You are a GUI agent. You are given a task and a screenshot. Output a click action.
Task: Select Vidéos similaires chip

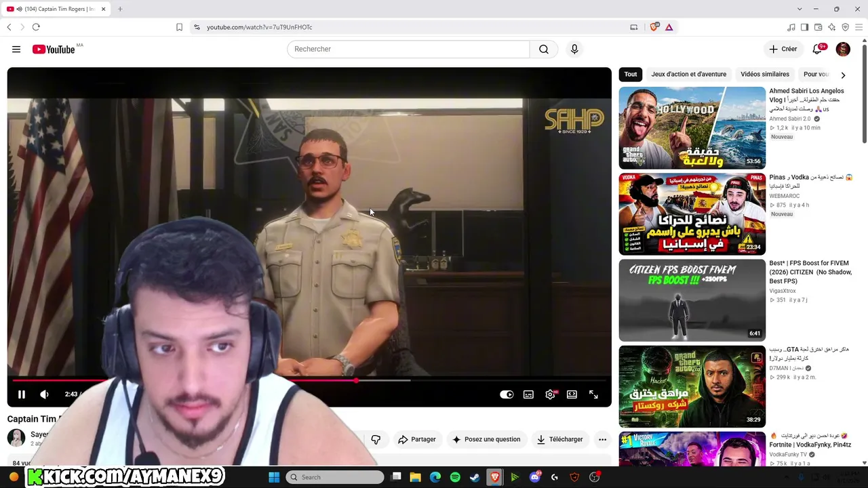pos(765,75)
